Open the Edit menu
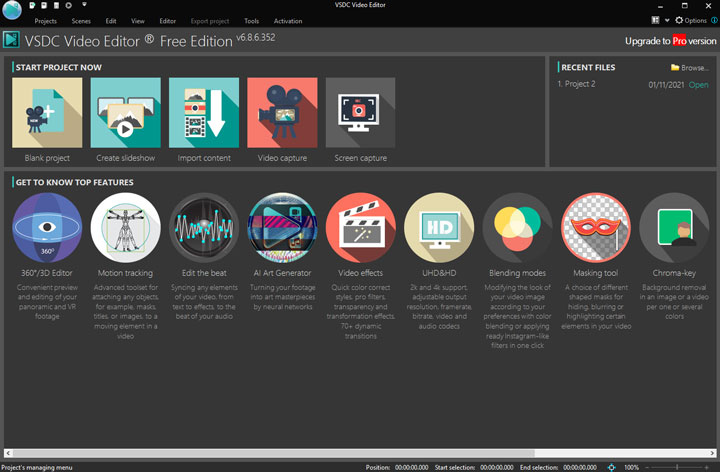 coord(111,21)
